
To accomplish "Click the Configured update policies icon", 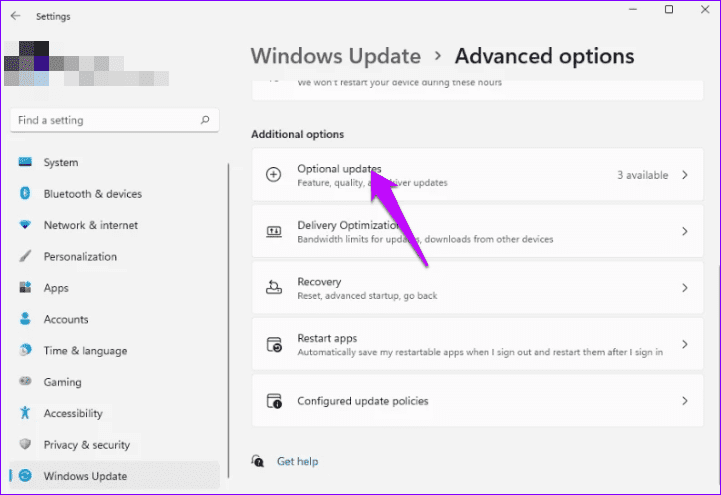I will click(274, 401).
